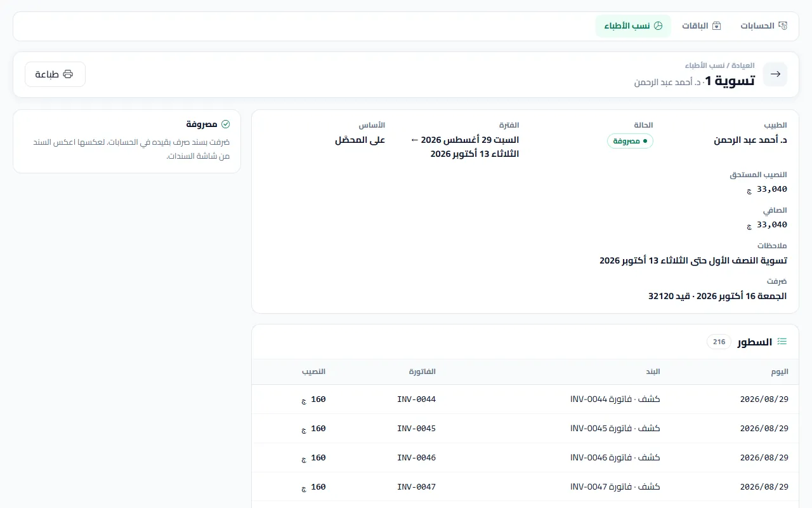Click the 216 row-count badge

tap(719, 342)
